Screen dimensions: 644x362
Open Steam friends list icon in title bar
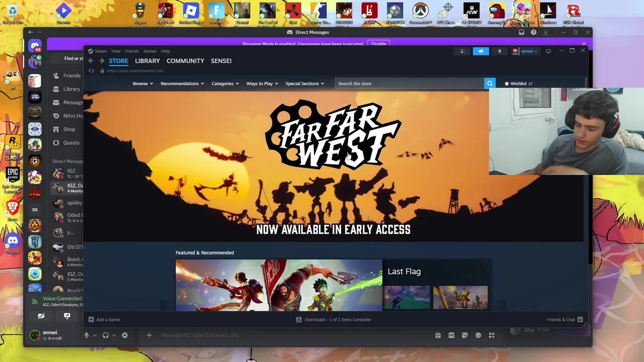[x=462, y=51]
